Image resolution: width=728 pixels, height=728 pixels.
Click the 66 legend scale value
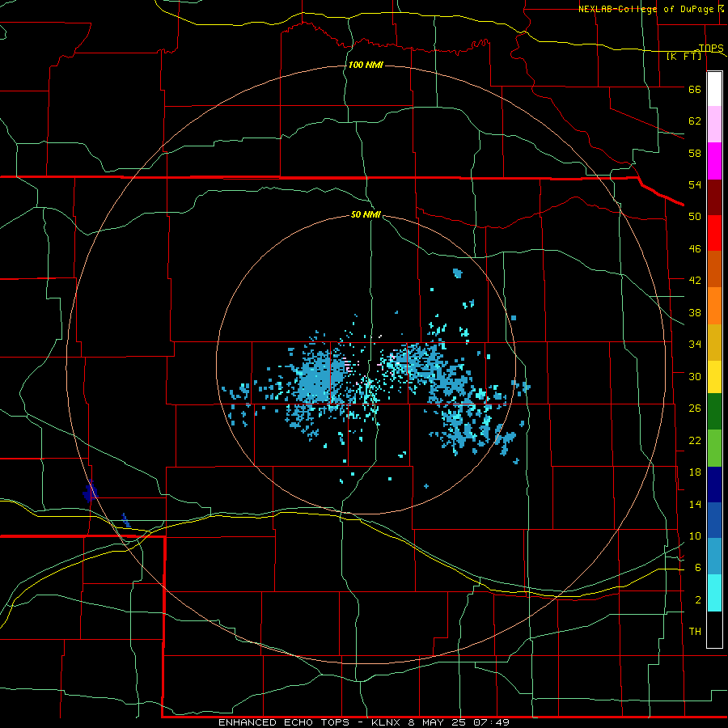[695, 90]
